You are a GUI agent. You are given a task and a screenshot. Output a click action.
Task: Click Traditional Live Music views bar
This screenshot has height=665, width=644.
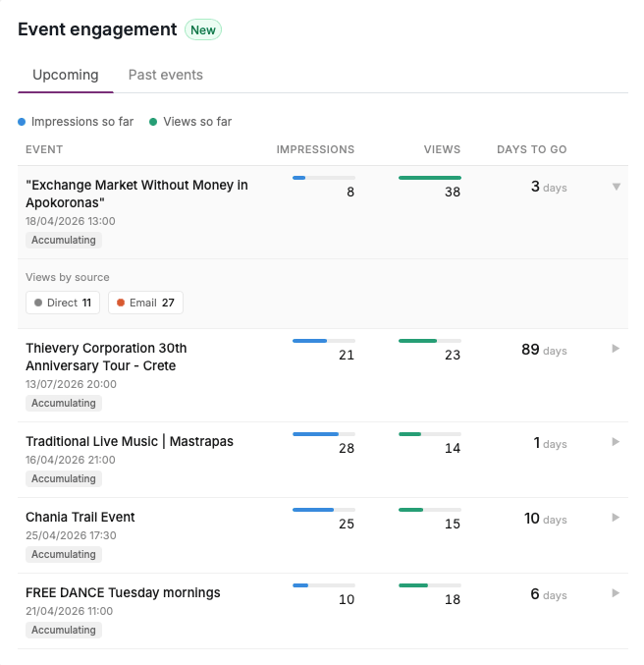[429, 434]
